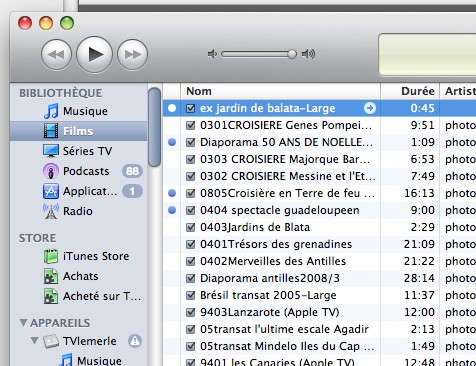The height and width of the screenshot is (366, 476).
Task: Collapse the APPAREILS section
Action: coord(23,323)
